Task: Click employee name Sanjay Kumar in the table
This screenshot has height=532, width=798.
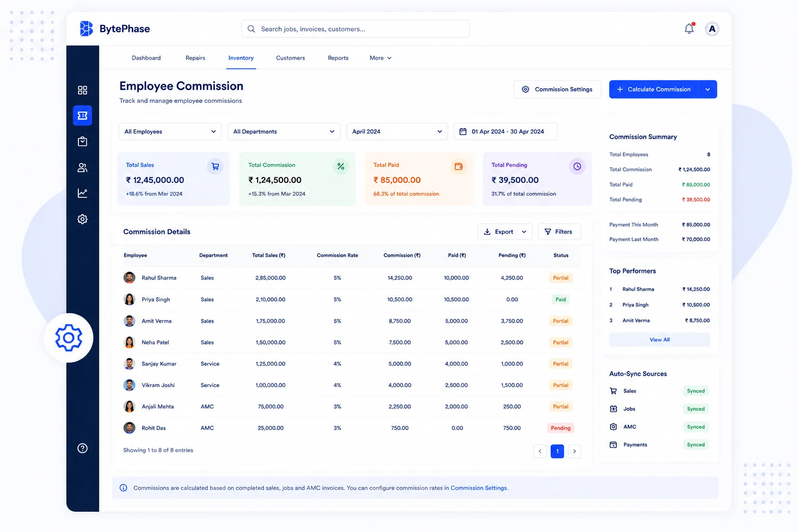Action: point(159,364)
